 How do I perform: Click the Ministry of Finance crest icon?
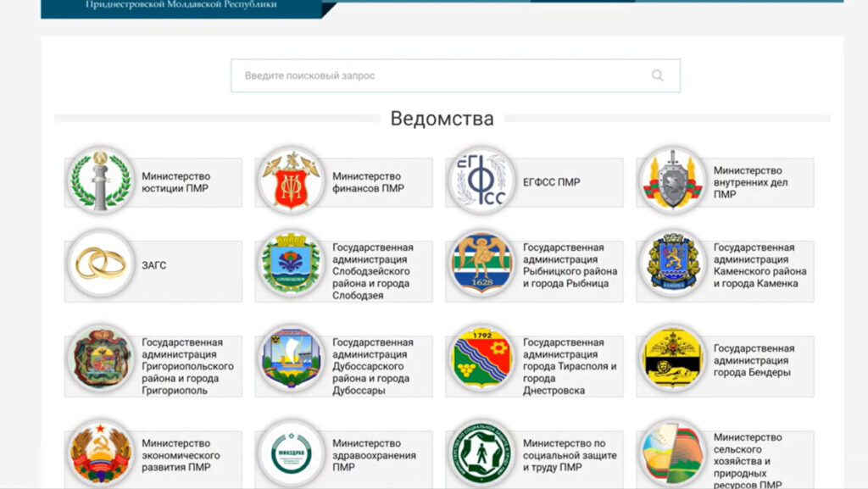[289, 181]
